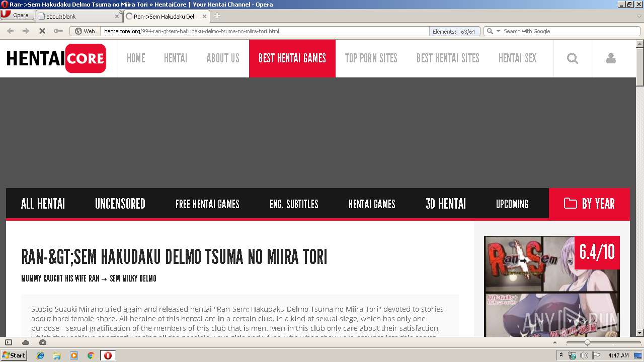Click the page title heading text

pyautogui.click(x=174, y=257)
